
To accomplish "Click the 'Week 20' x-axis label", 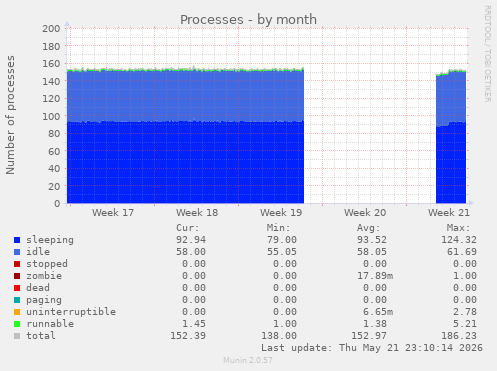I will tap(365, 213).
